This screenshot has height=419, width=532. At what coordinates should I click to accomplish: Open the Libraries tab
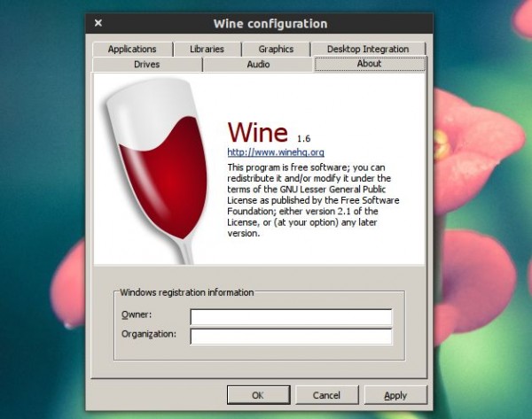206,49
